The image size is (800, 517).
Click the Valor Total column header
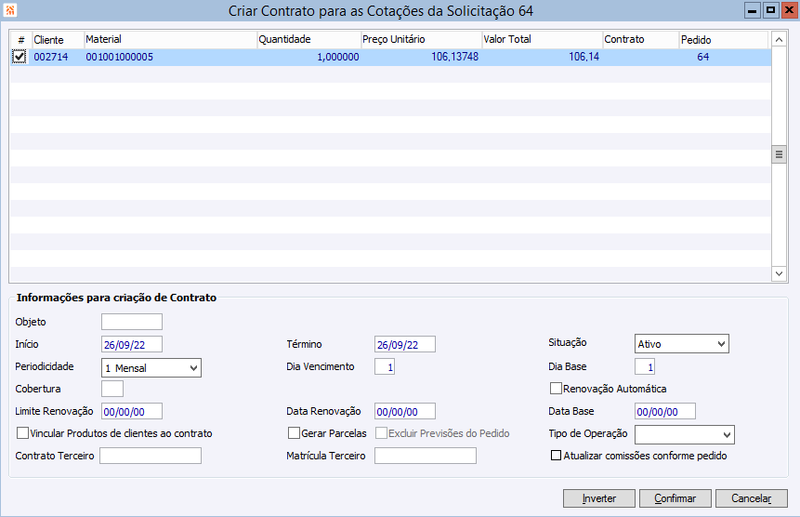tap(542, 40)
